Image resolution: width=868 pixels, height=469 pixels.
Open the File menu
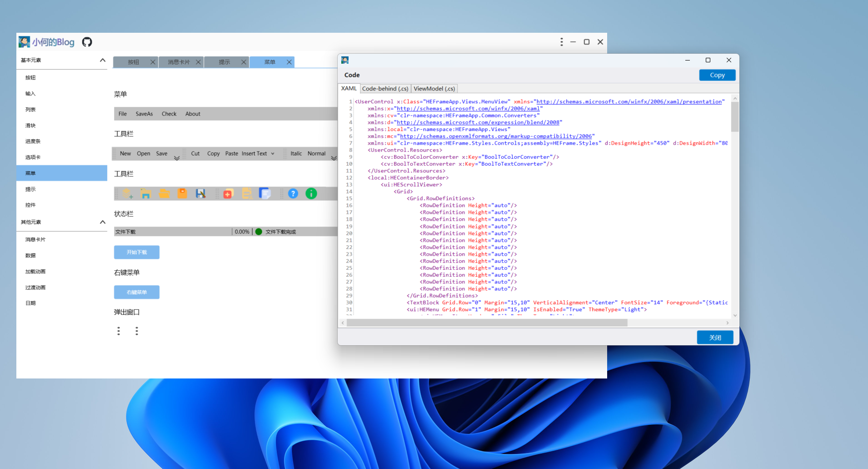coord(123,114)
